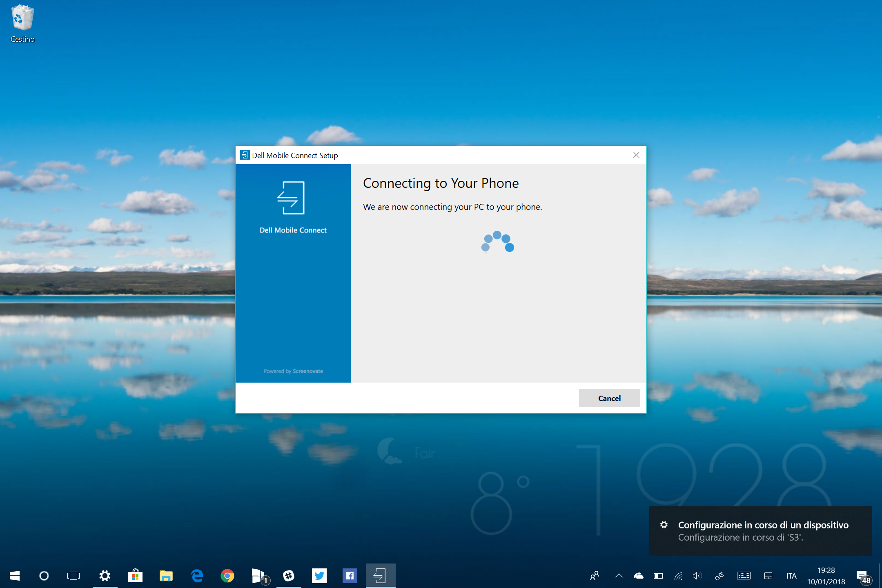Show hidden system tray icons

point(619,576)
